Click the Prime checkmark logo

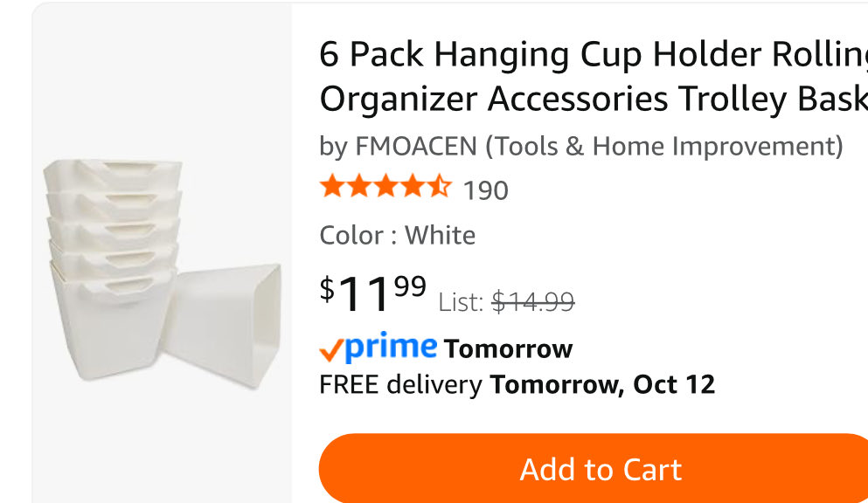(331, 350)
